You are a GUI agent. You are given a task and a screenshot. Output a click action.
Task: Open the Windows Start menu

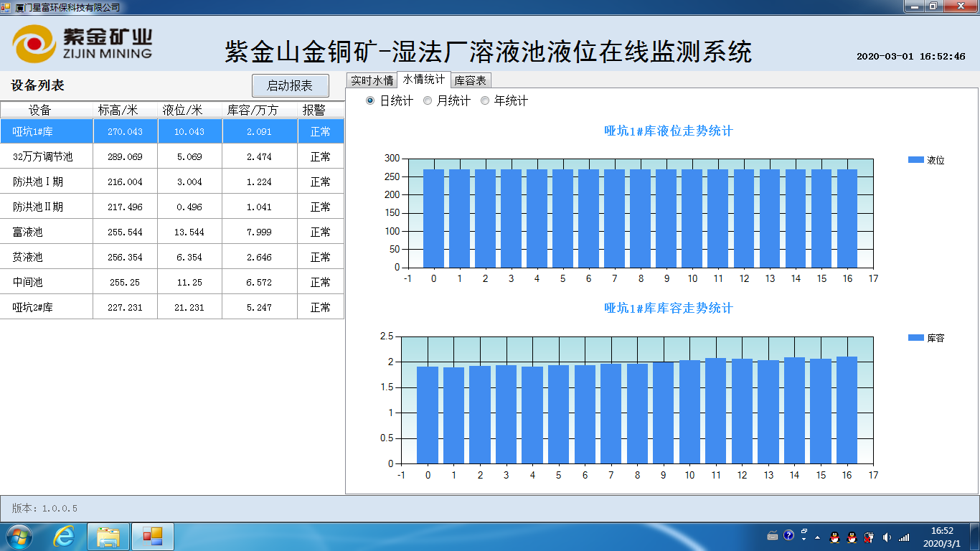click(19, 537)
